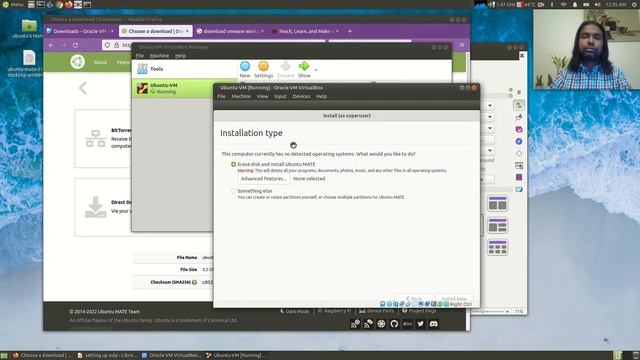Switch to Ubuntu-VM [Running] taskbar entry
The image size is (640, 360).
pyautogui.click(x=237, y=356)
